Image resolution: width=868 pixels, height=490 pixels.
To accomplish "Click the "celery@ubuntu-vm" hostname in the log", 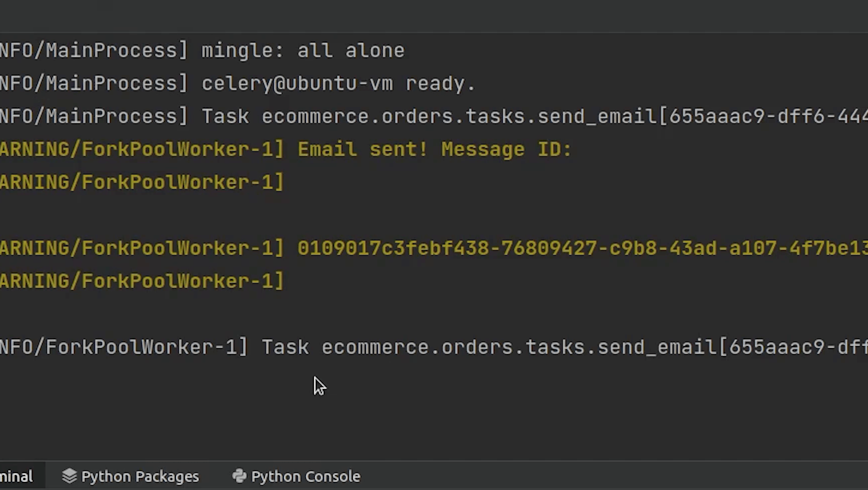I will point(297,83).
